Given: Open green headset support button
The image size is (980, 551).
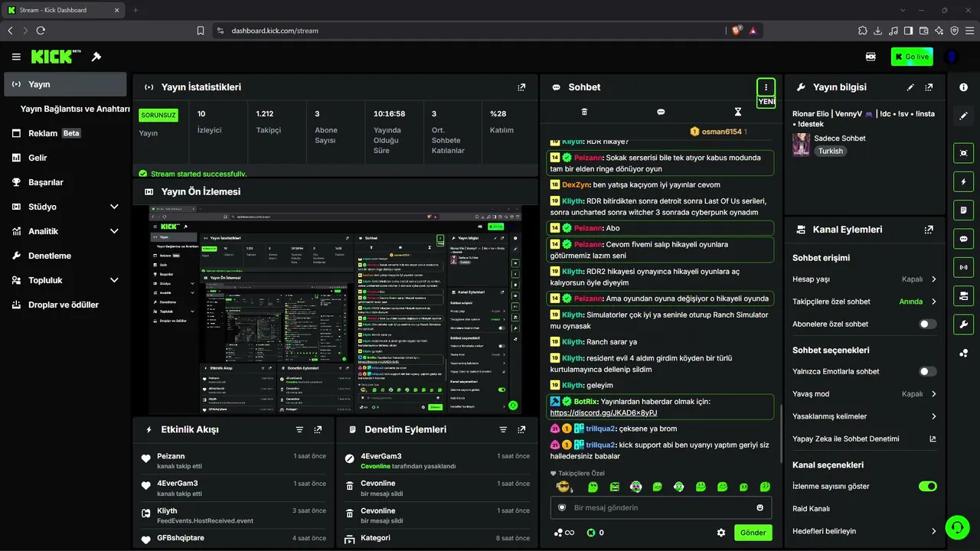Looking at the screenshot, I should [x=956, y=527].
